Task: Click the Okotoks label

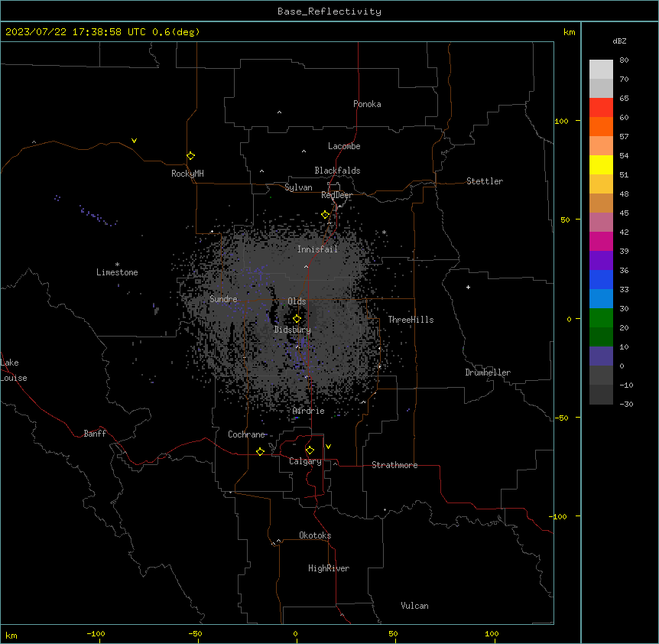Action: [315, 535]
